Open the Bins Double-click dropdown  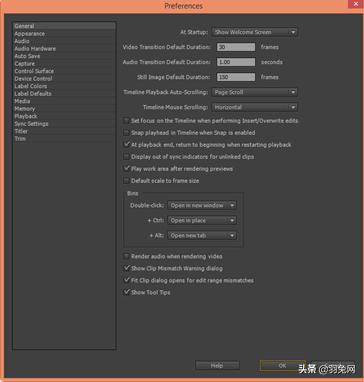pos(202,205)
